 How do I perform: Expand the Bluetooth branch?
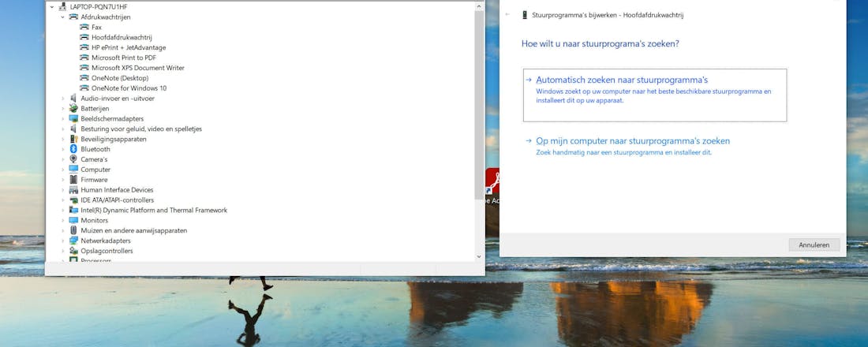[x=62, y=149]
